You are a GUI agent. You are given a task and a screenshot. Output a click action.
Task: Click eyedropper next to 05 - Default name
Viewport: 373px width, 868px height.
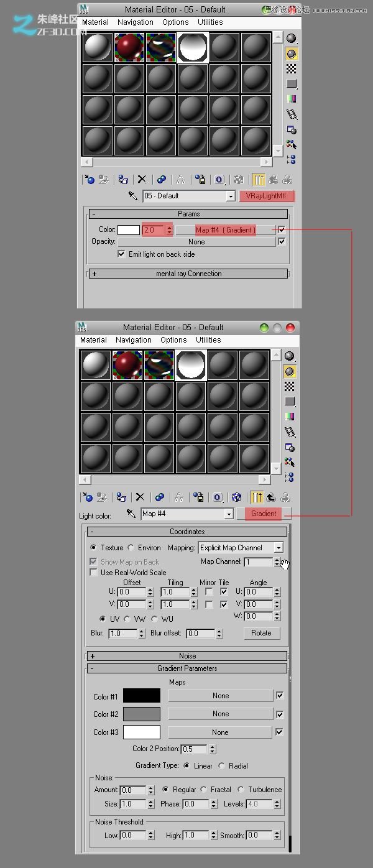(x=133, y=196)
